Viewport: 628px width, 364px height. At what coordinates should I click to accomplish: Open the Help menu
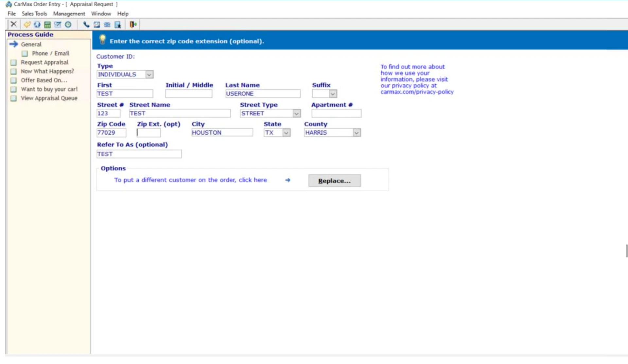tap(123, 14)
